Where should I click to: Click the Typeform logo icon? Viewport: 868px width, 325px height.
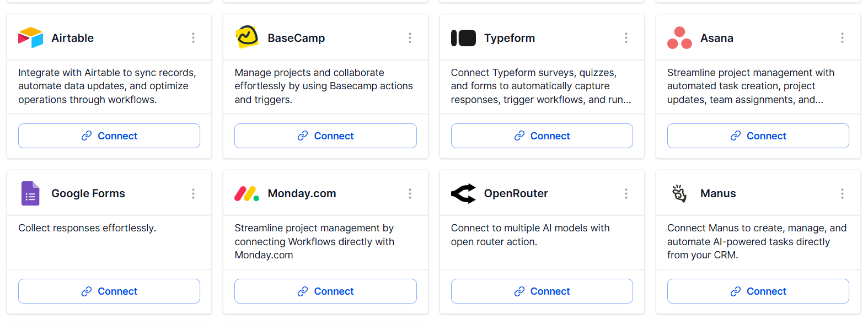[x=463, y=37]
